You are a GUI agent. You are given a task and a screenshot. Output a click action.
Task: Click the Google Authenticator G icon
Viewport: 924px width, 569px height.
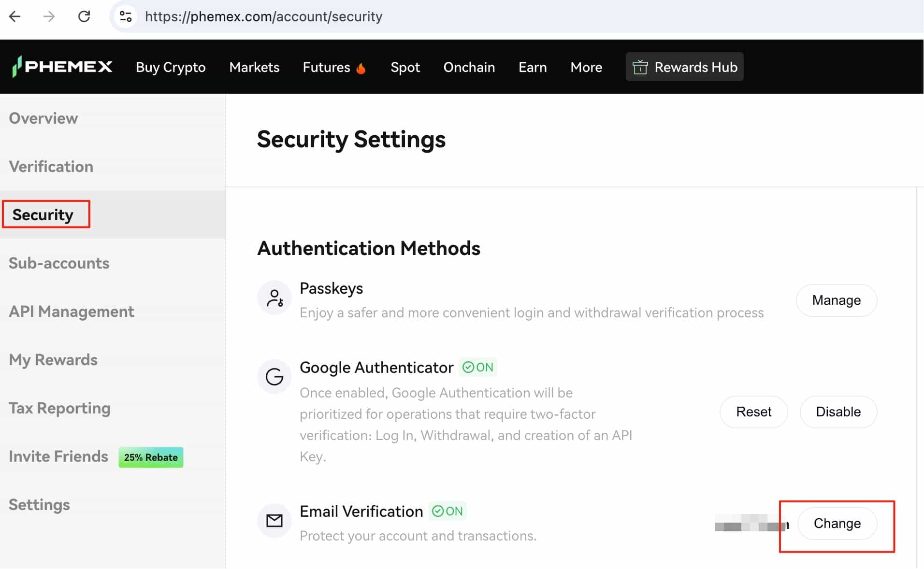274,377
